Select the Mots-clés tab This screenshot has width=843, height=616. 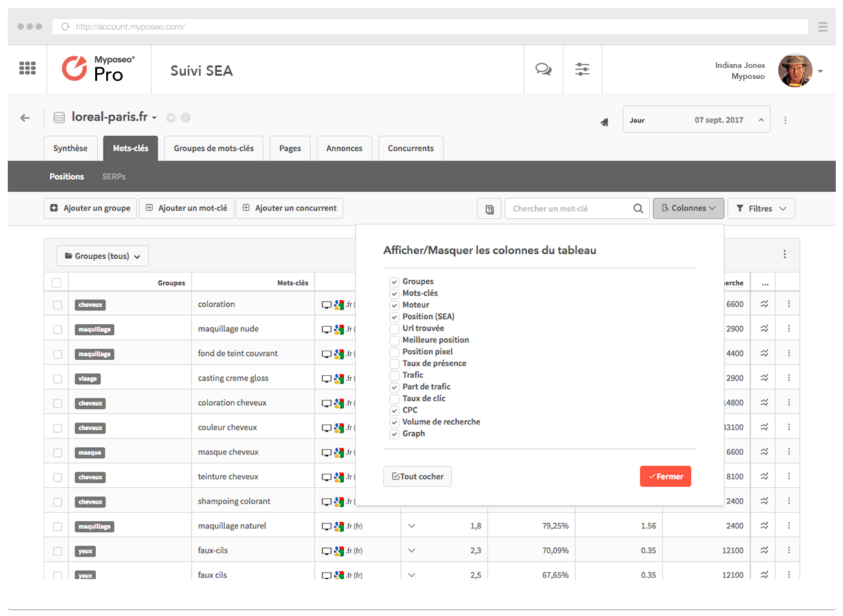pyautogui.click(x=131, y=148)
